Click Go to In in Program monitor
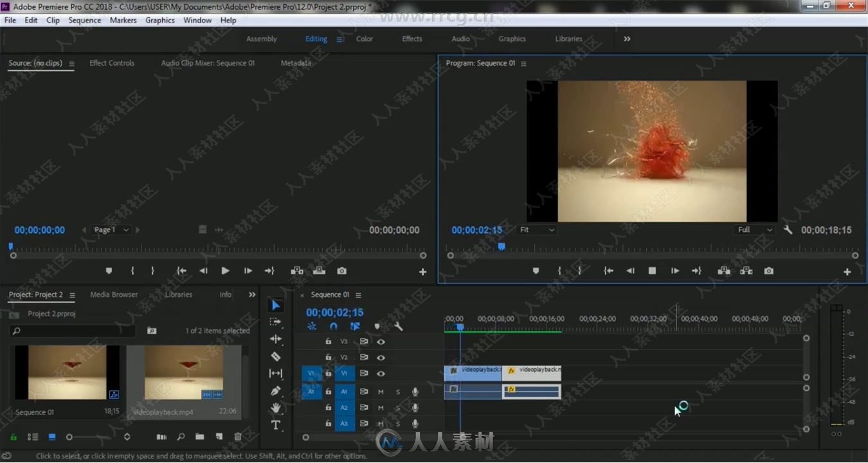The width and height of the screenshot is (868, 463). [x=608, y=271]
